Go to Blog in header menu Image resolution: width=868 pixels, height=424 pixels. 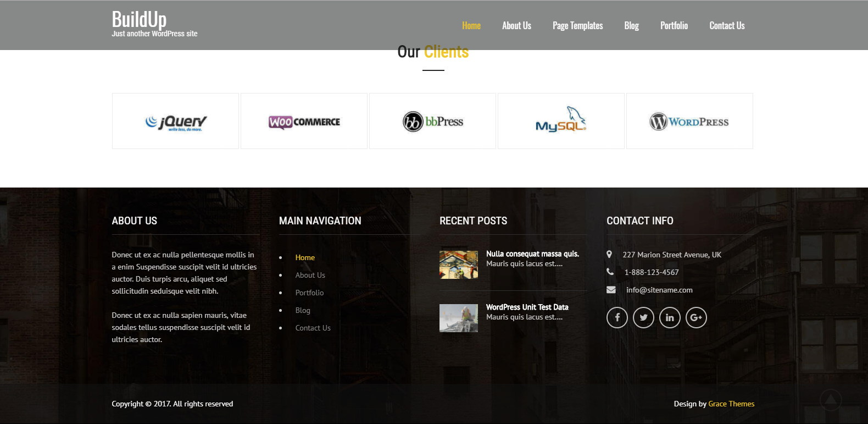pyautogui.click(x=631, y=26)
